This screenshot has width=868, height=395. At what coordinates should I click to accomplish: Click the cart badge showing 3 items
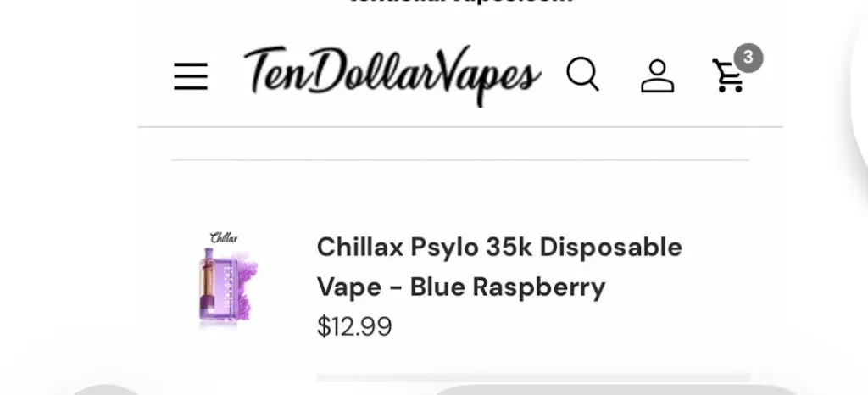tap(748, 58)
